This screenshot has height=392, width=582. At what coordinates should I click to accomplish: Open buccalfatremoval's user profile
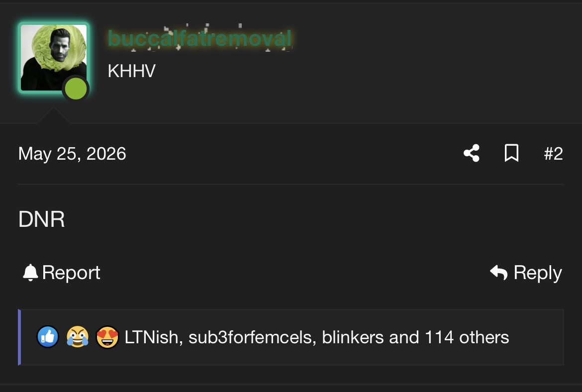[x=199, y=38]
